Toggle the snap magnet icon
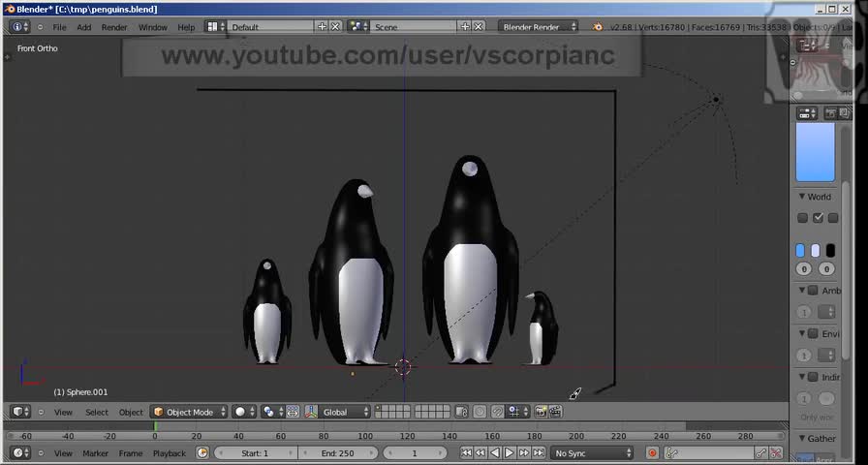The height and width of the screenshot is (465, 868). click(x=498, y=412)
